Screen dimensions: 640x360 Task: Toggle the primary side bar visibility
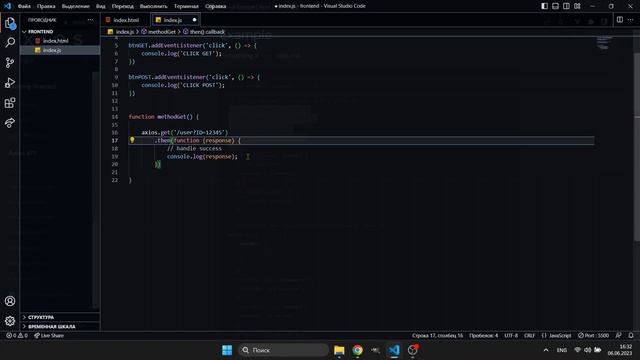pos(544,6)
